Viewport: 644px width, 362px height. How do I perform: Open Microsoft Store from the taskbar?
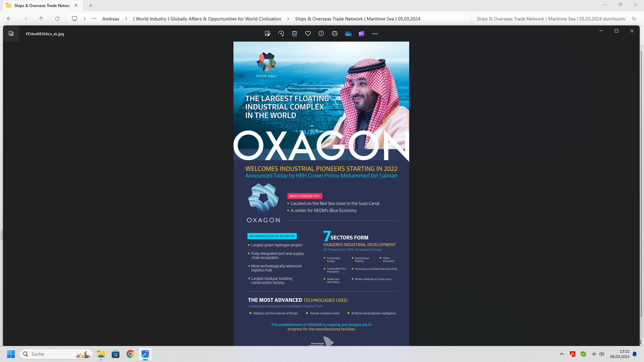point(116,354)
